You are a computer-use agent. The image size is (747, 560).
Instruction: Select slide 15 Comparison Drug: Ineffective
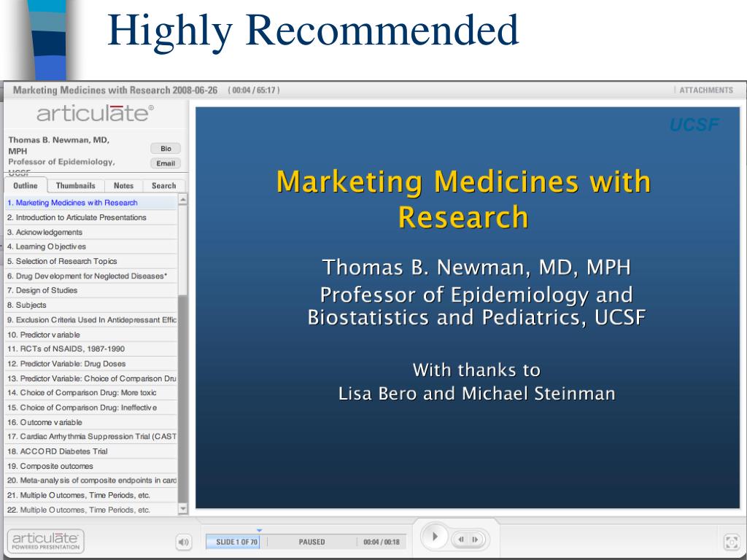point(91,408)
